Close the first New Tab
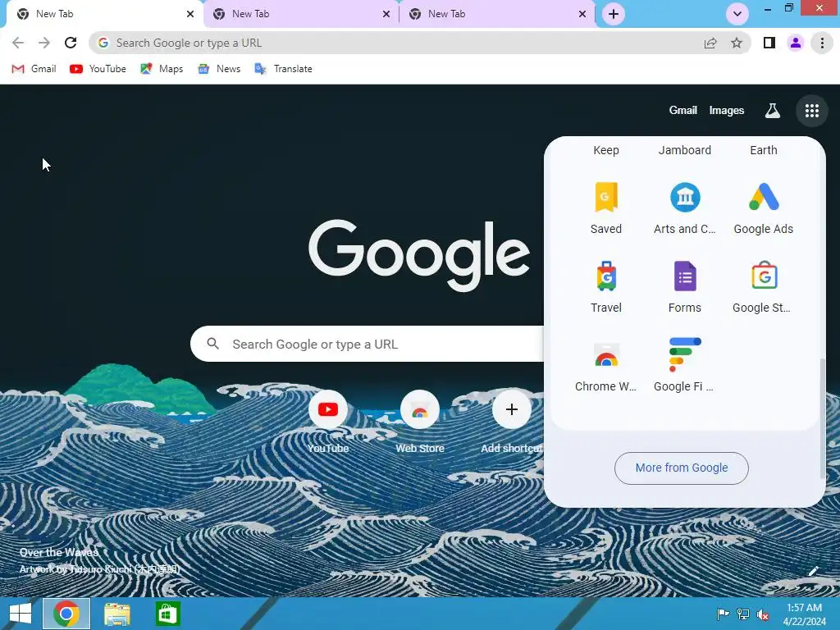Screen dimensions: 840x630 click(190, 14)
